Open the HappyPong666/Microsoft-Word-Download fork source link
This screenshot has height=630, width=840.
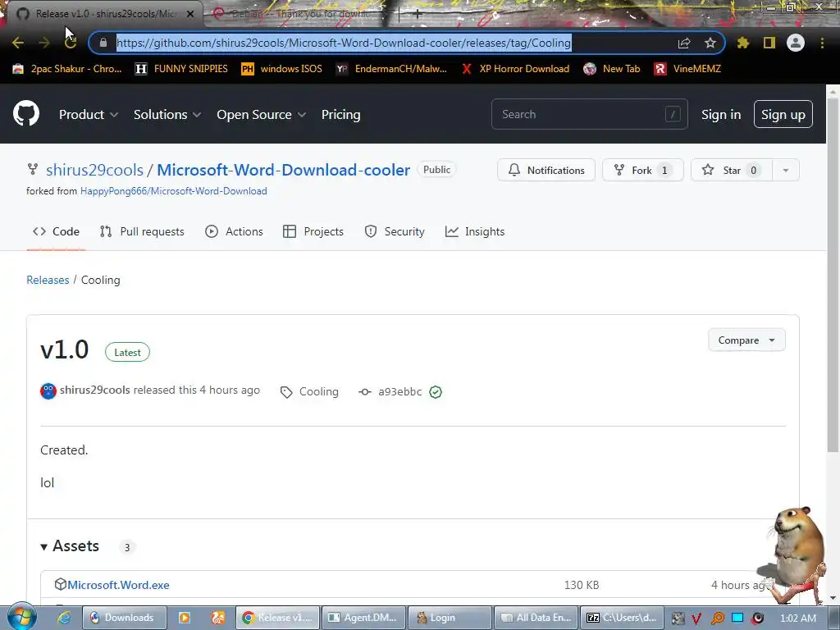(174, 190)
